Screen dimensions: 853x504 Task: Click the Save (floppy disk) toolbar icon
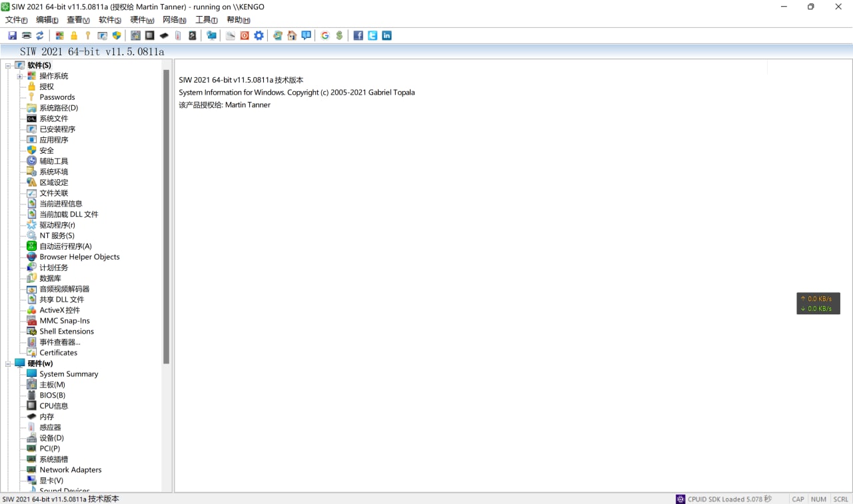click(12, 36)
